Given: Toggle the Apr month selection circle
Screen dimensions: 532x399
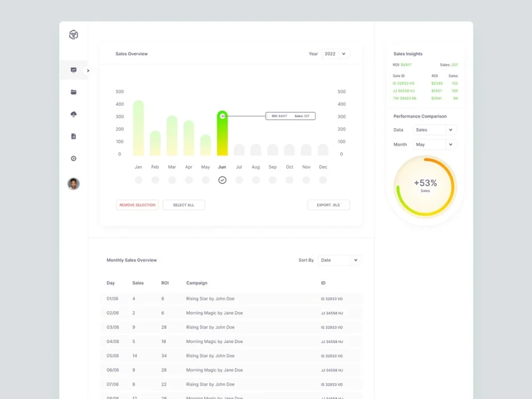Looking at the screenshot, I should point(189,180).
